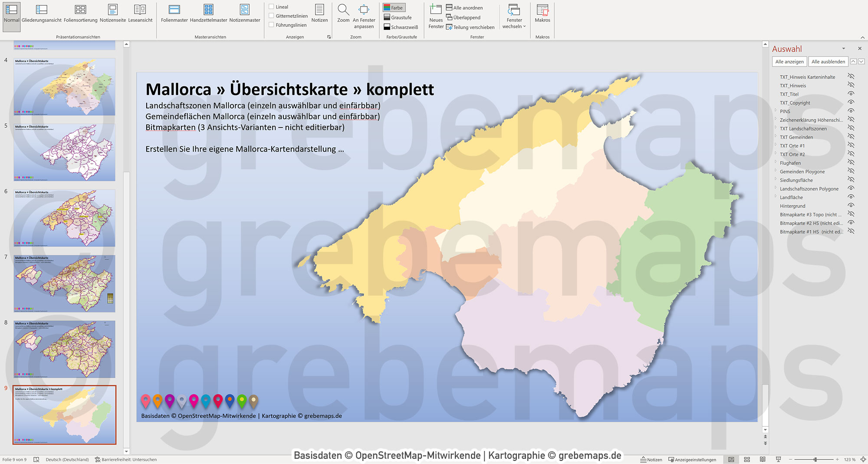Expand the Gemeinden Ploygone entry
868x464 pixels.
coord(776,171)
